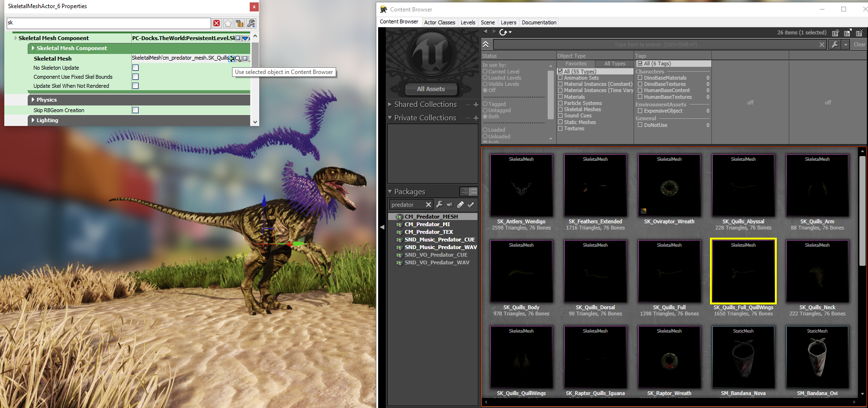
Task: Expand Shared Collections section
Action: click(x=390, y=104)
